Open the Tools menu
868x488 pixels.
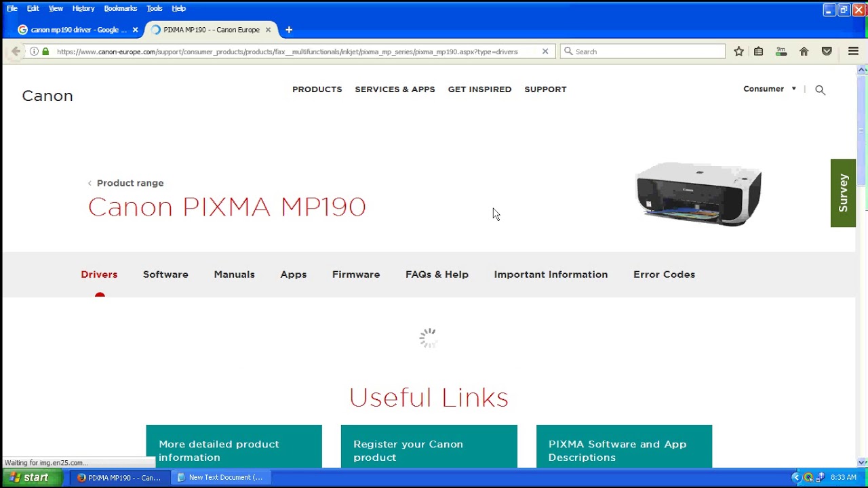155,8
